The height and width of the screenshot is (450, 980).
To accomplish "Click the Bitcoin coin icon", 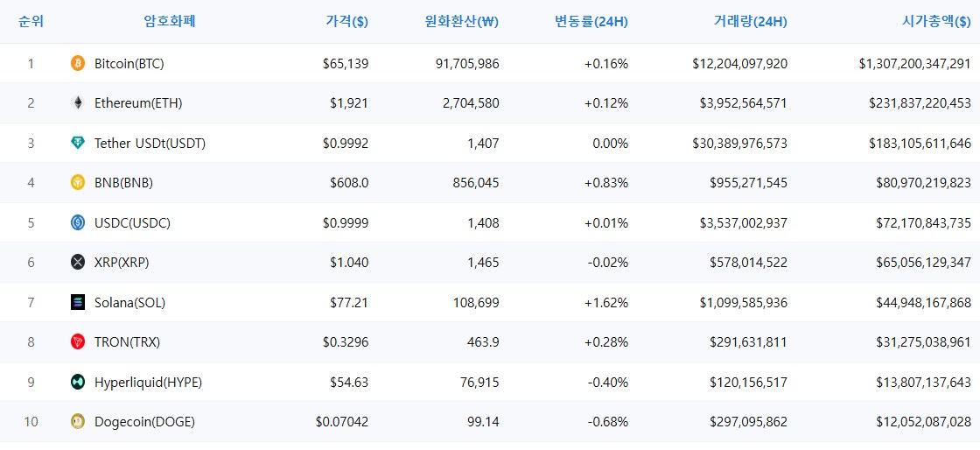I will pos(78,63).
